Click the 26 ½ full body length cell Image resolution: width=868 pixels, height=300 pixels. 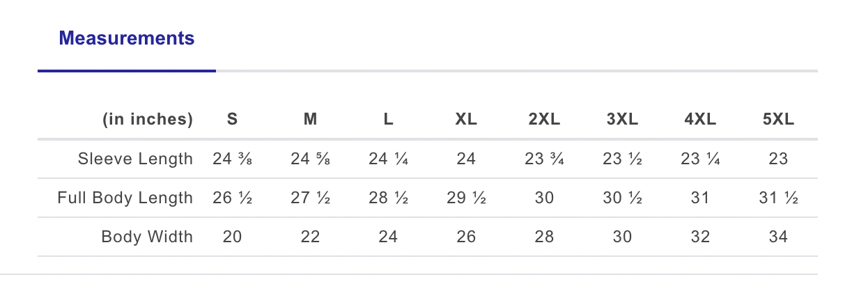pyautogui.click(x=233, y=198)
